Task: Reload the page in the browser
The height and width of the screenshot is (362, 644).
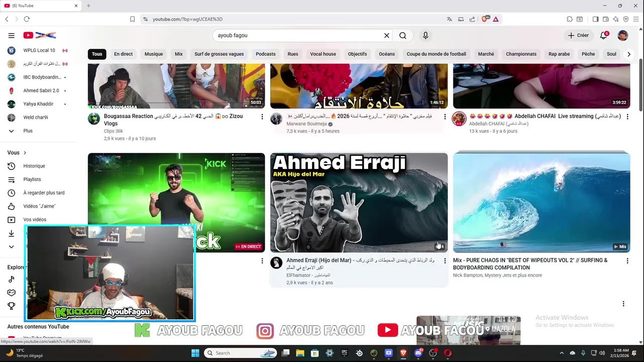Action: click(x=27, y=19)
